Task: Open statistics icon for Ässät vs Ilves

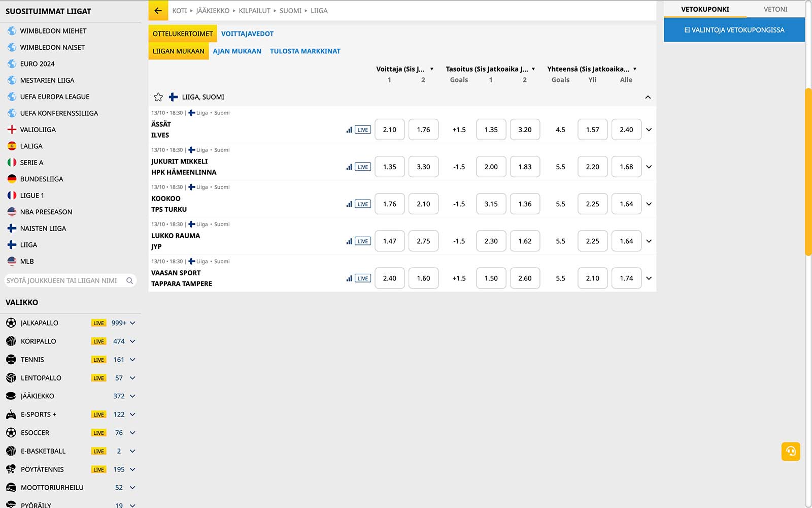Action: click(x=349, y=130)
